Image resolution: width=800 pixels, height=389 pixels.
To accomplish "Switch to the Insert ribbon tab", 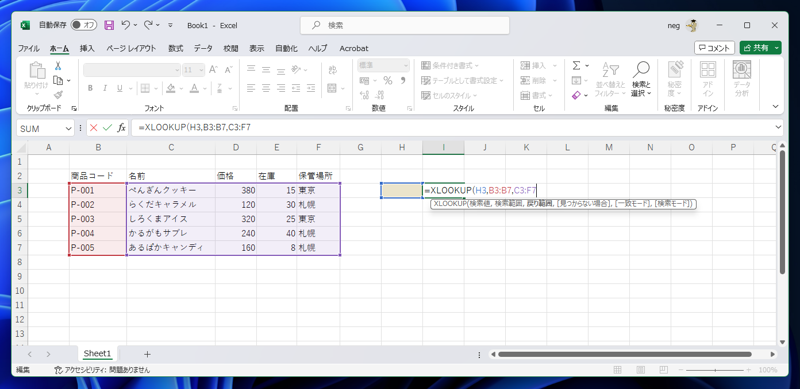I will 87,48.
